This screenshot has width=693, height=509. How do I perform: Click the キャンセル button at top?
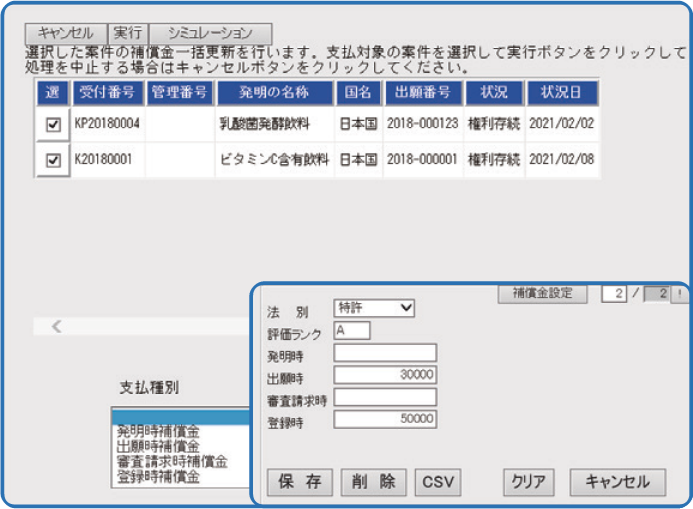66,33
